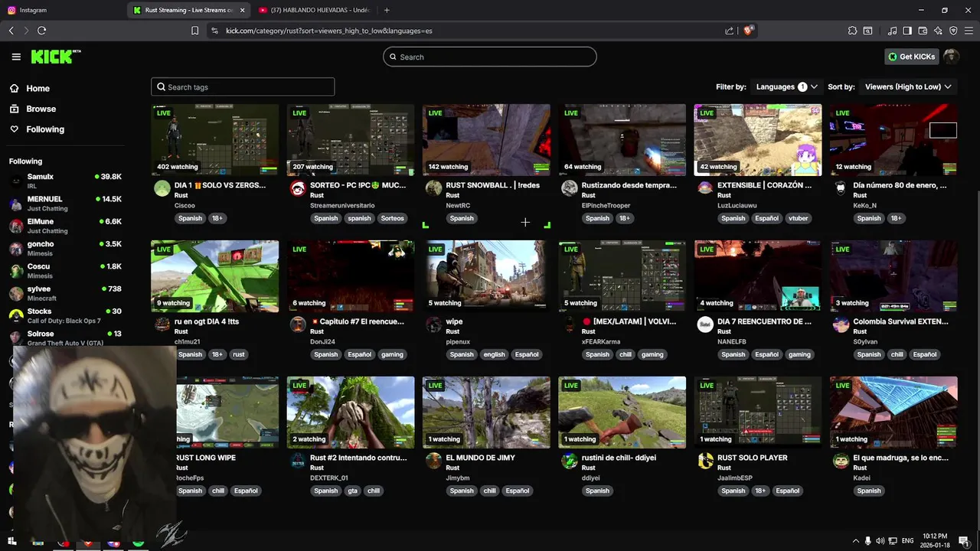Show hidden system tray icons
980x551 pixels.
(855, 541)
